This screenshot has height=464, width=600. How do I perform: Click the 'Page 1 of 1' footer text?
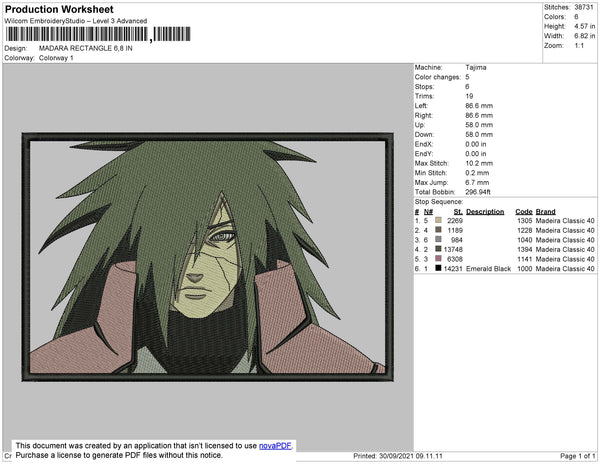(x=578, y=456)
